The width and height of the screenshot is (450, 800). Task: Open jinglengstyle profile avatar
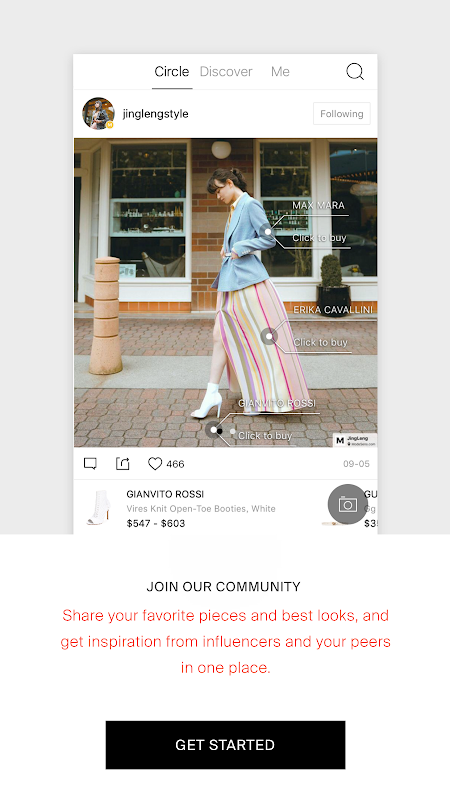pos(98,113)
